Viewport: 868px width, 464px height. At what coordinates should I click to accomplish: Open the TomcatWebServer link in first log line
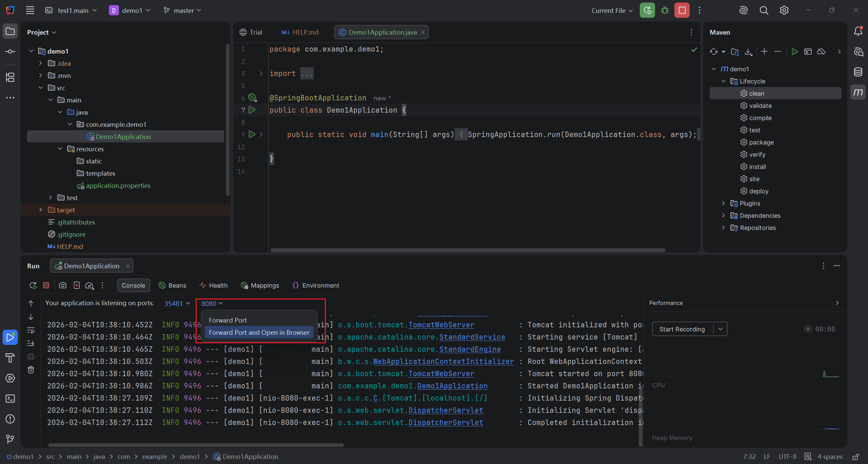coord(441,325)
